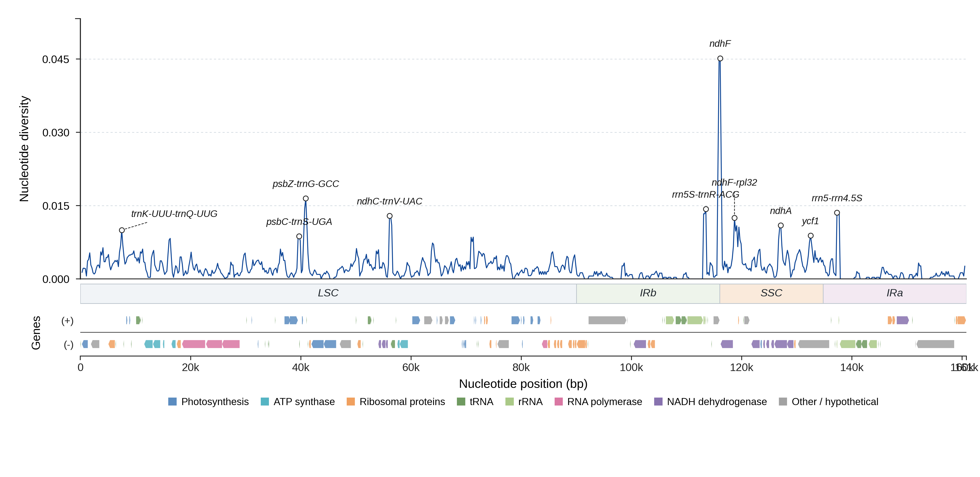Select the psbC-trnS-UGA peak marker
The image size is (980, 477).
click(299, 236)
